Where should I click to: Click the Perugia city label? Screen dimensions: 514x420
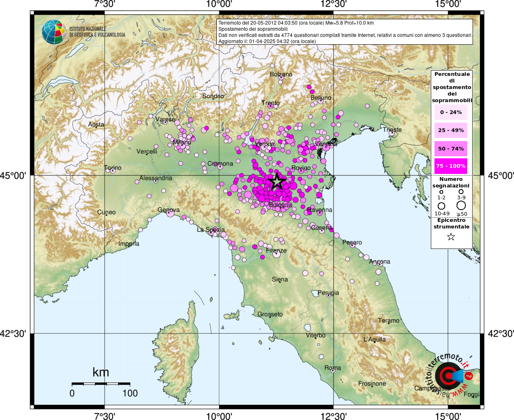click(328, 293)
